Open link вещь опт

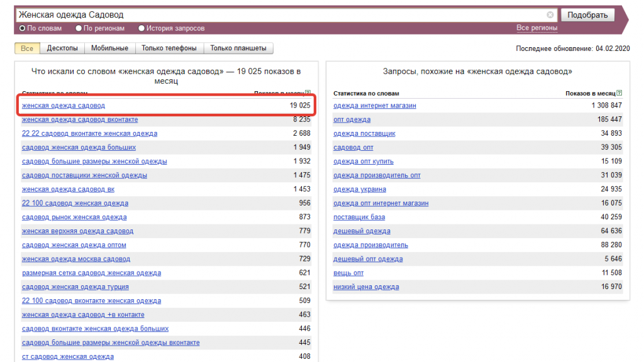click(348, 273)
